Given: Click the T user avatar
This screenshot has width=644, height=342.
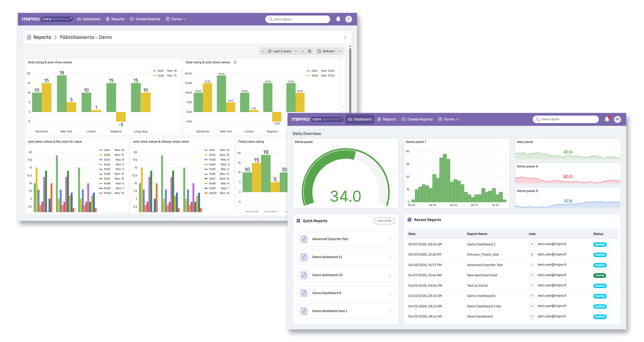Looking at the screenshot, I should point(349,19).
